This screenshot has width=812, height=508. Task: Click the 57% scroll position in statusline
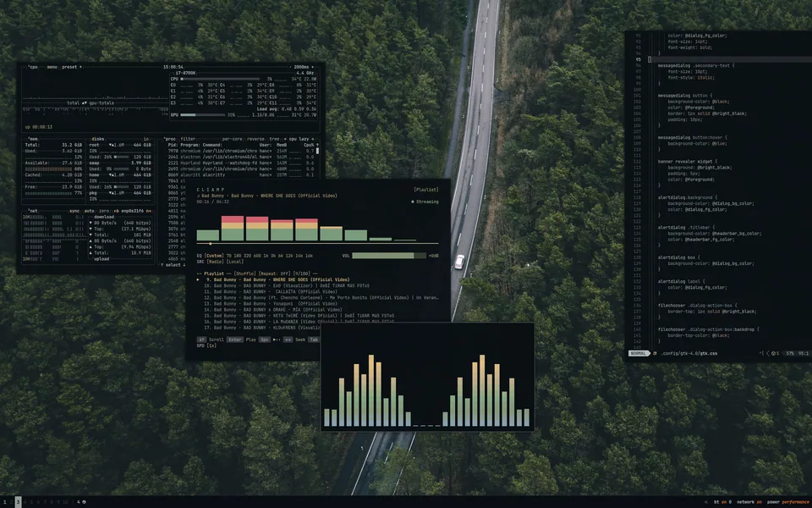pyautogui.click(x=790, y=354)
